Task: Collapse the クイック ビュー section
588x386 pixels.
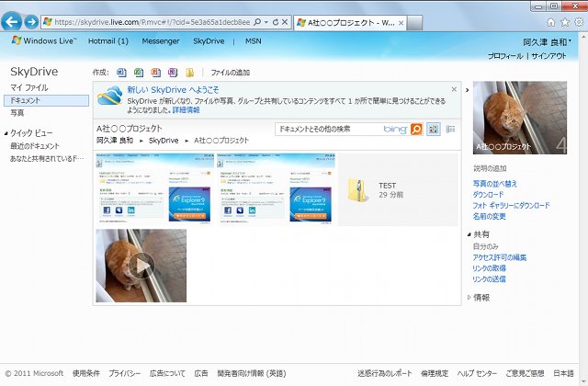Action: pyautogui.click(x=6, y=133)
